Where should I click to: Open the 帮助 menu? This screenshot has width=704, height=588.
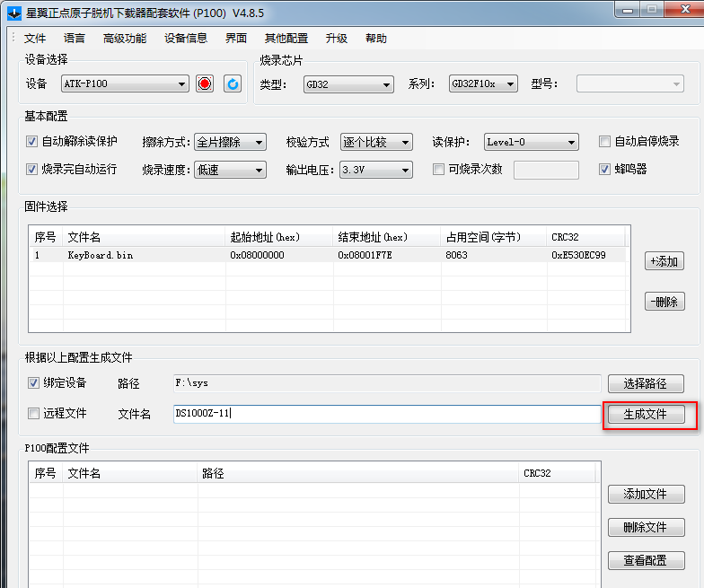click(x=376, y=39)
